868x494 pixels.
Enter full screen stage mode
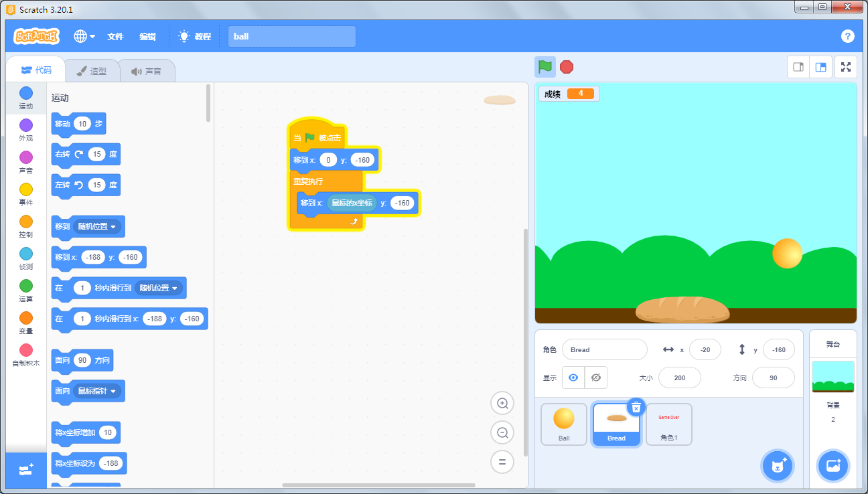tap(846, 67)
